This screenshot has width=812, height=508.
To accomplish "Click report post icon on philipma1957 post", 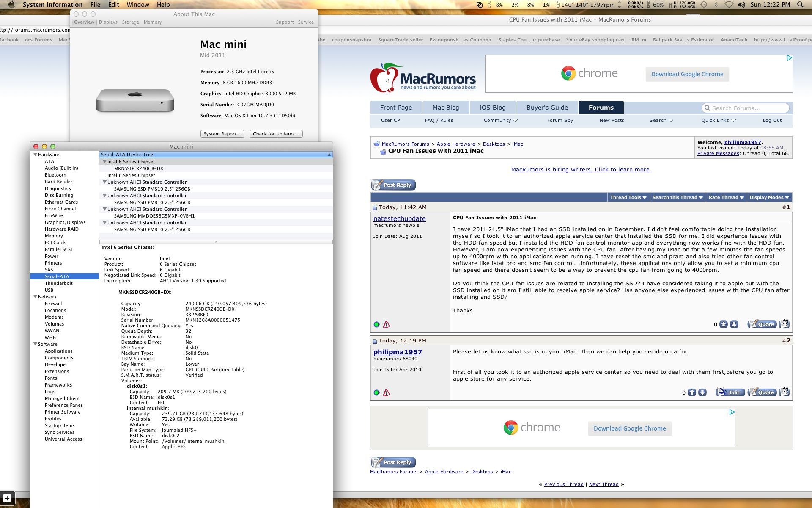I will tap(386, 393).
